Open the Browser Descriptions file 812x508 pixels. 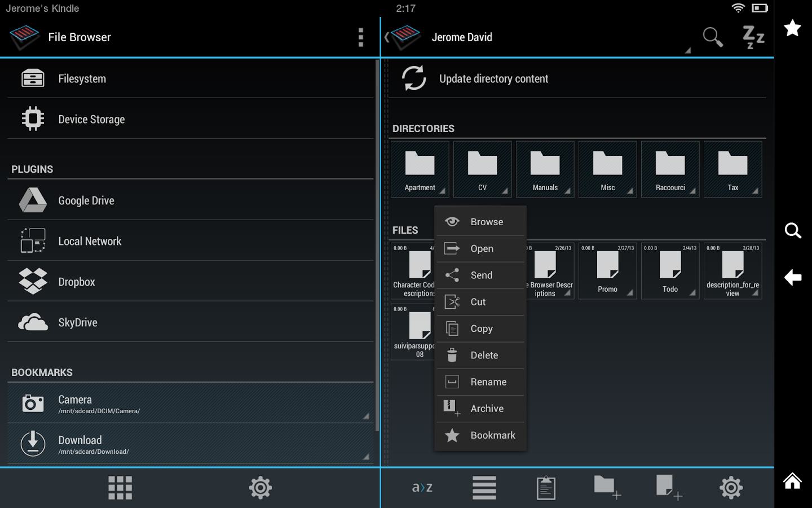click(x=550, y=271)
